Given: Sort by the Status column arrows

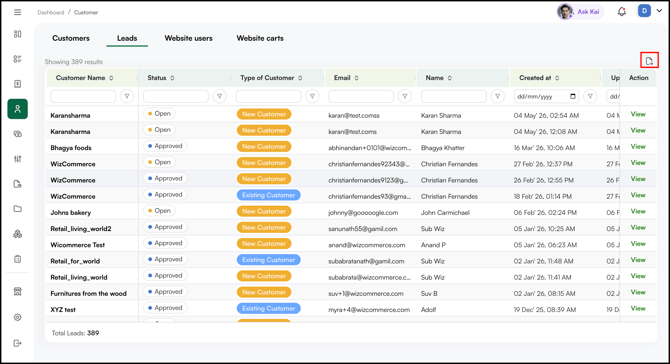Looking at the screenshot, I should tap(172, 78).
